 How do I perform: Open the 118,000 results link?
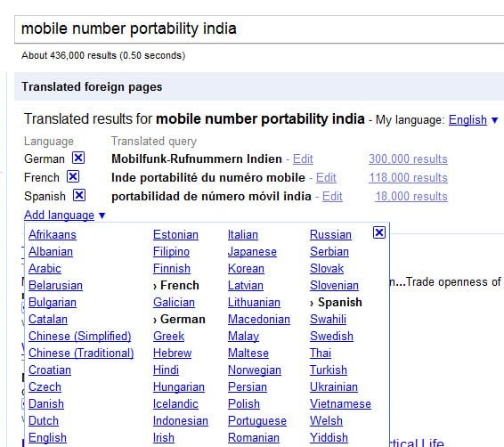pos(408,177)
